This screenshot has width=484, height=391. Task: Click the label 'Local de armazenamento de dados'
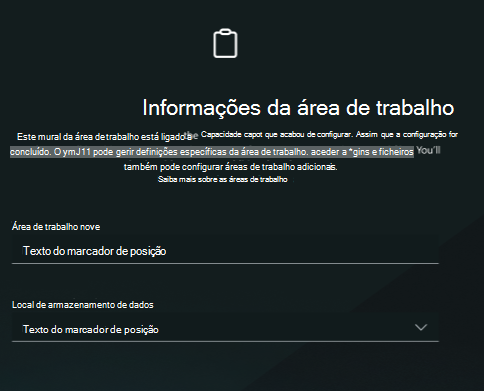(83, 305)
